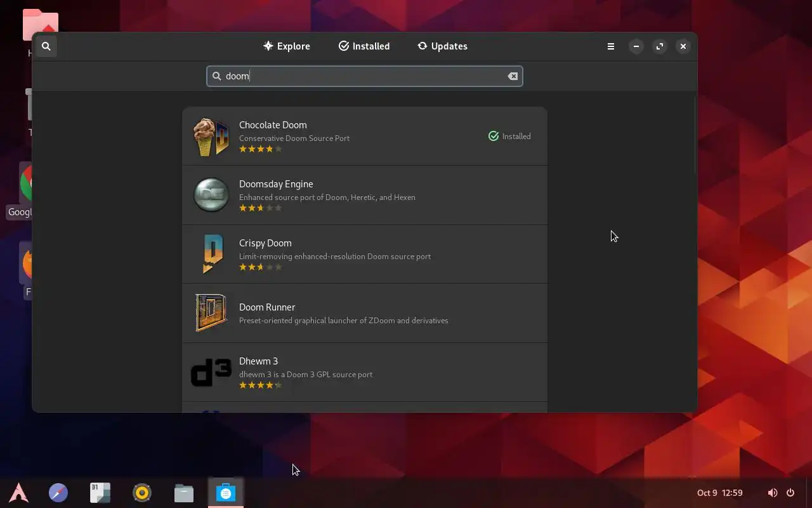This screenshot has width=812, height=508.
Task: Open the Dhewm 3 app icon
Action: (211, 372)
